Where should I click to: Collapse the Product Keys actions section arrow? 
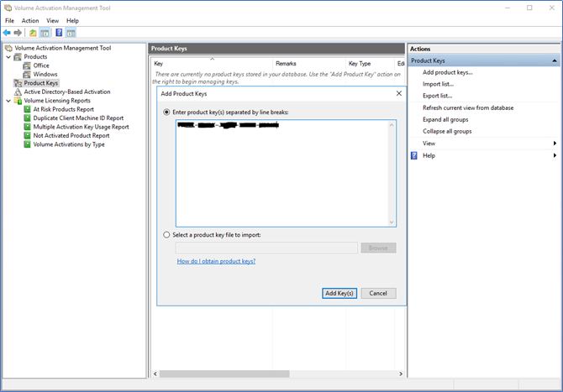click(x=555, y=61)
